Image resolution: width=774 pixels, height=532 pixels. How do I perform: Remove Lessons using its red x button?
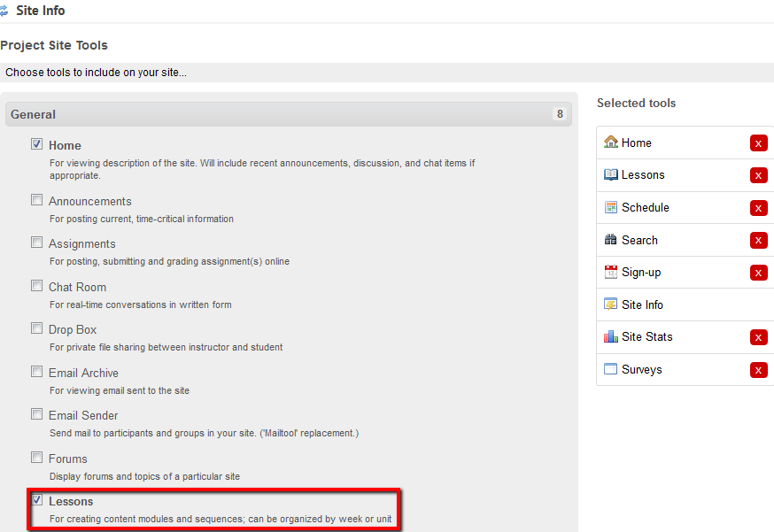pos(758,175)
